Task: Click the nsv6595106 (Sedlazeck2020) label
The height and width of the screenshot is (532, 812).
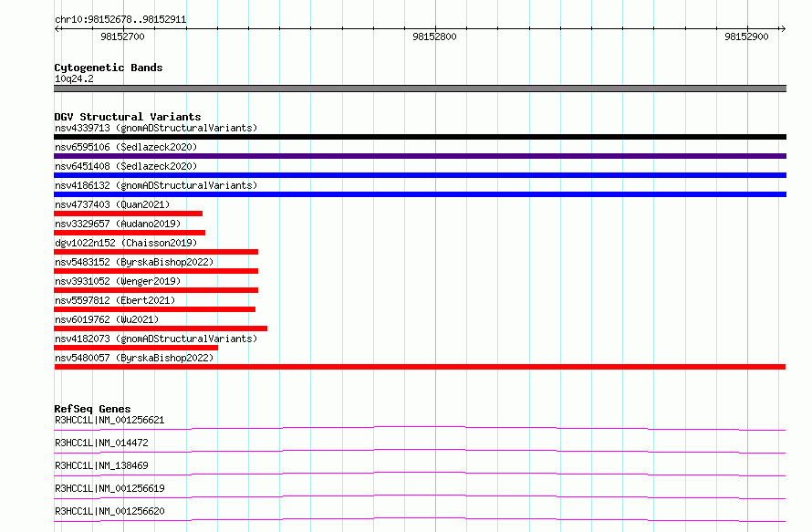Action: point(126,147)
